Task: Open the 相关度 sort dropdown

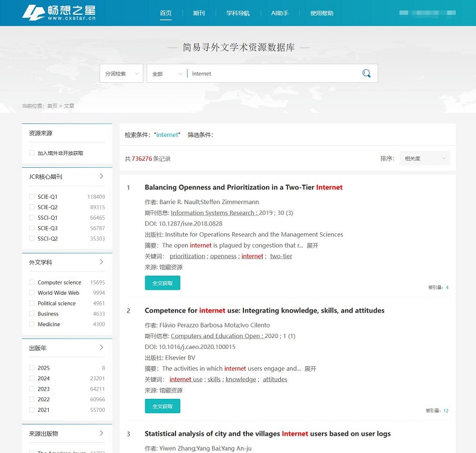Action: pyautogui.click(x=425, y=158)
